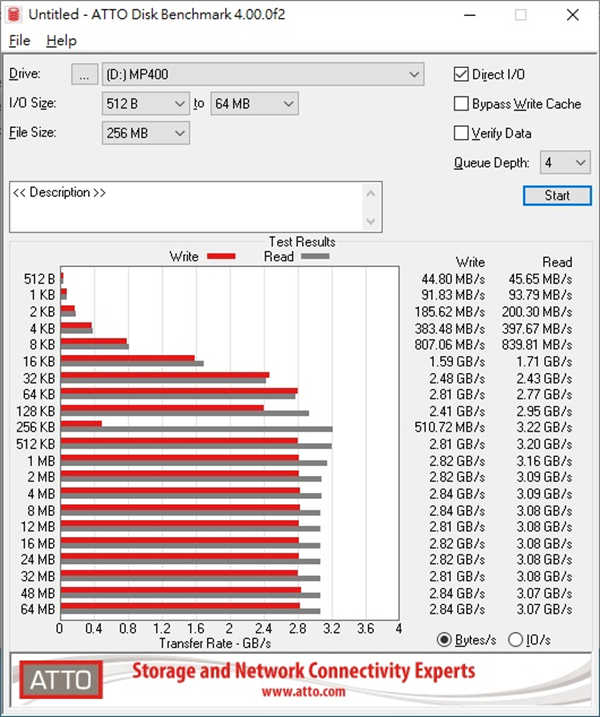Click the 512 B write value 44.80 MB/s
Image resolution: width=600 pixels, height=717 pixels.
453,279
